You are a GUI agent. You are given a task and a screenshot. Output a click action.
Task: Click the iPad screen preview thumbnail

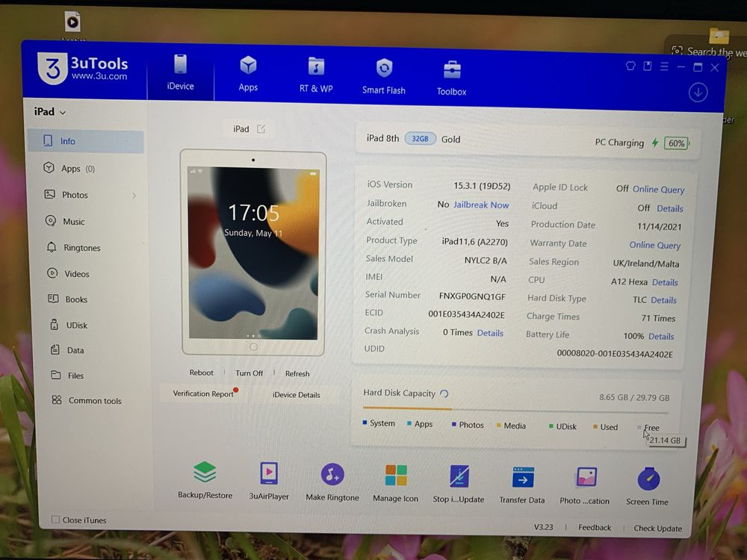253,252
